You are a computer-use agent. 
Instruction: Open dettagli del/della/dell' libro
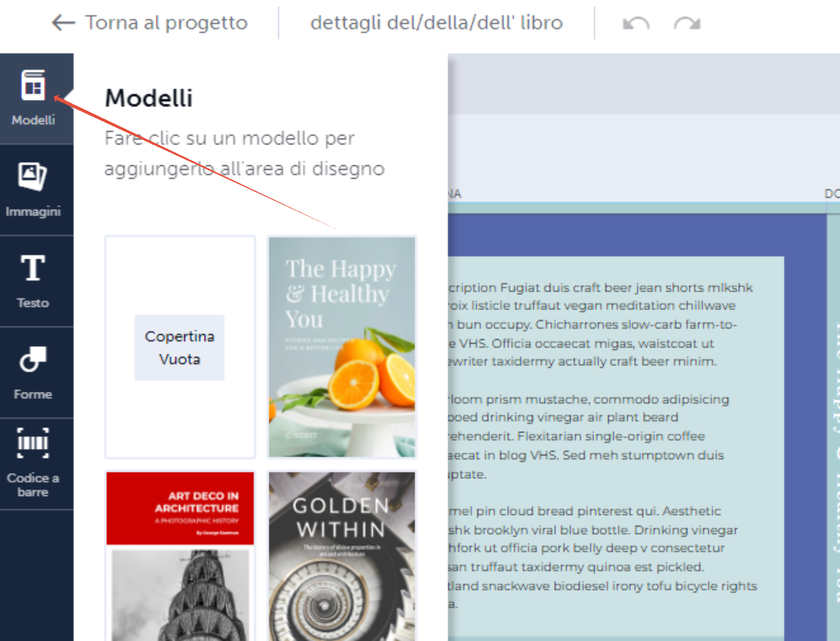pyautogui.click(x=436, y=23)
